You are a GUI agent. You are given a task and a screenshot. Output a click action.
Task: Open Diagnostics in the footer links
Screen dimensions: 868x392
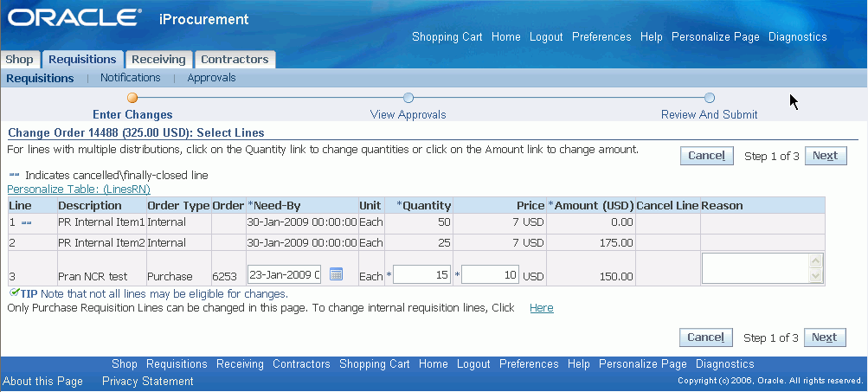tap(724, 363)
